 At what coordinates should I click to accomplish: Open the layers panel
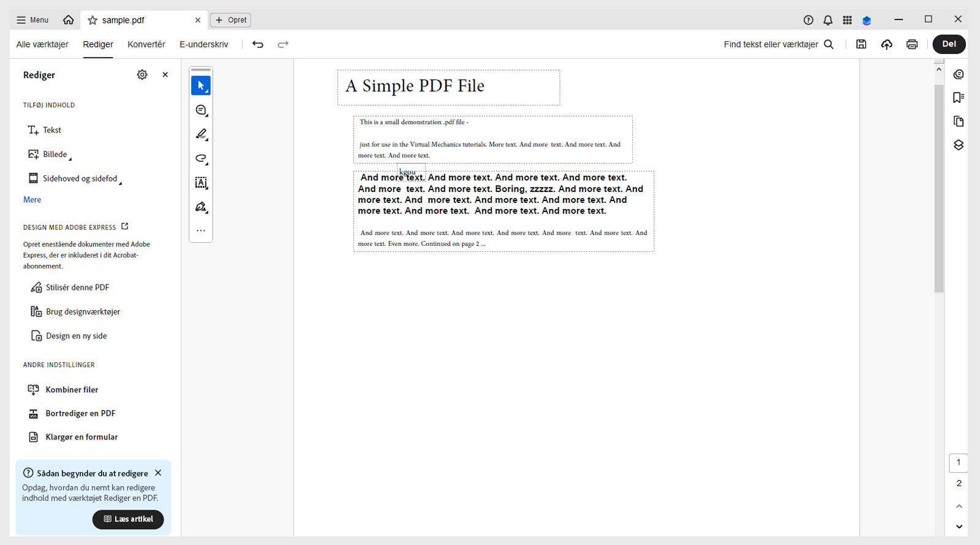tap(959, 145)
